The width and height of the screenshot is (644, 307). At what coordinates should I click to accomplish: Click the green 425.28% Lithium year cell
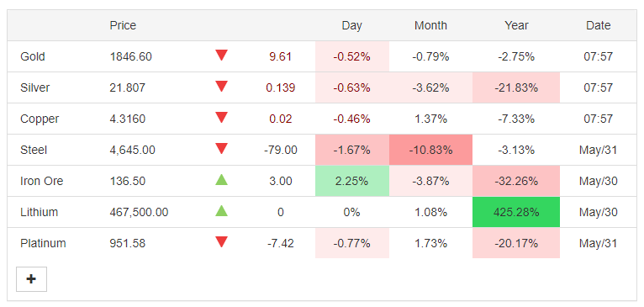516,212
